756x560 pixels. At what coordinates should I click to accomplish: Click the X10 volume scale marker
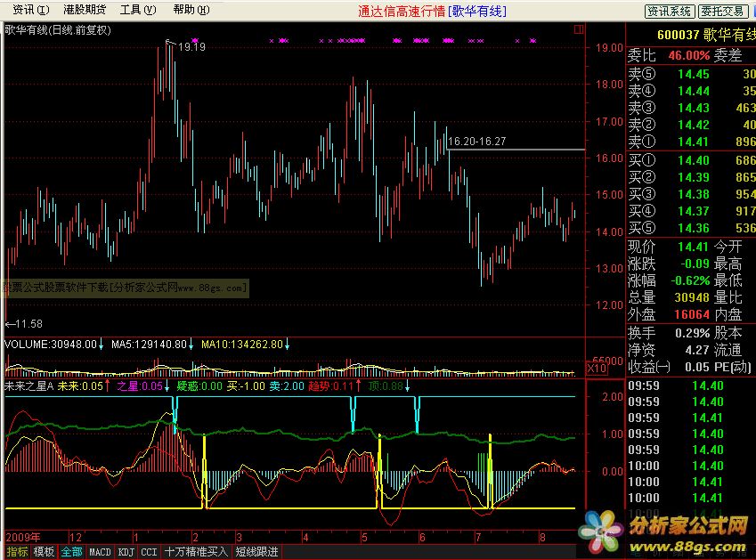[x=597, y=369]
